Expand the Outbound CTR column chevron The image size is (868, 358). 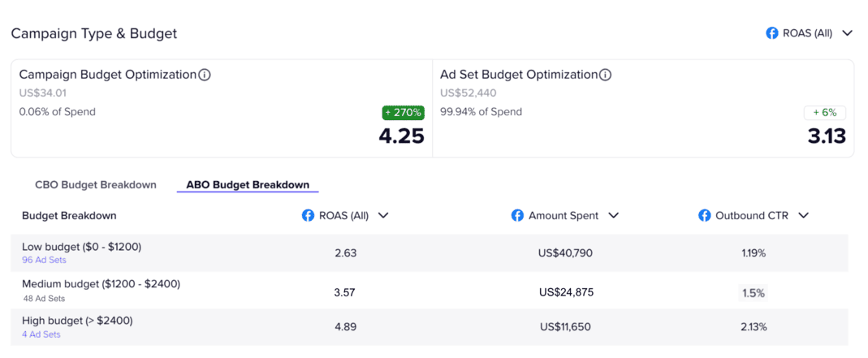coord(803,216)
